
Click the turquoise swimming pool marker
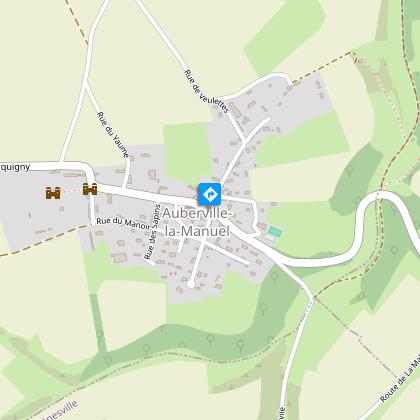[275, 232]
